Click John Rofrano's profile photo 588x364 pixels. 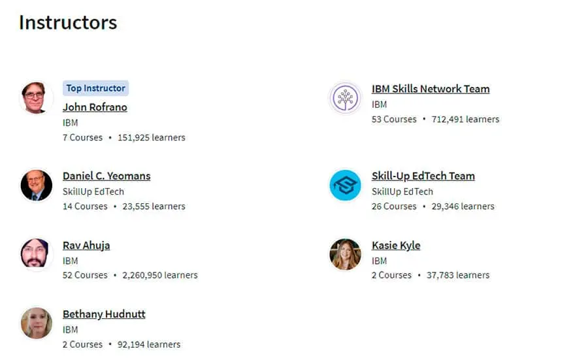(x=37, y=98)
